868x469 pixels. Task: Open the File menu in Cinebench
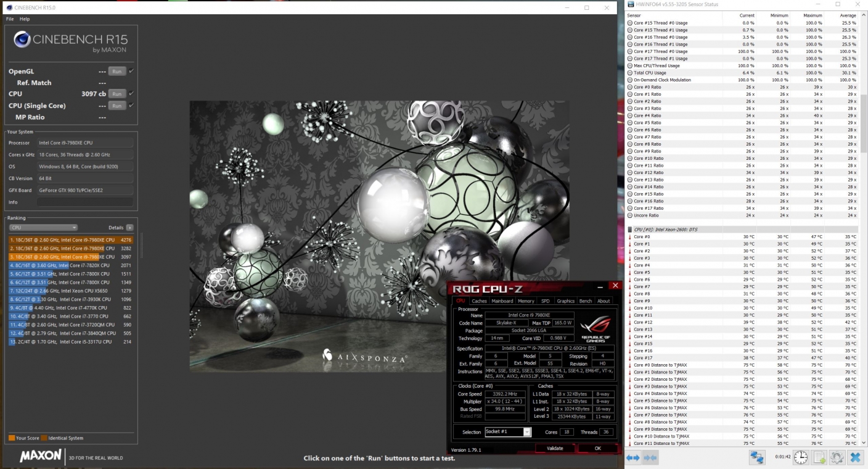(10, 19)
